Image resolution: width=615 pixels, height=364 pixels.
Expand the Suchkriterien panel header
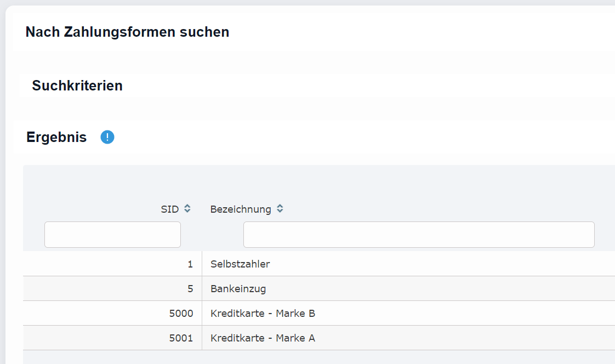(x=77, y=86)
